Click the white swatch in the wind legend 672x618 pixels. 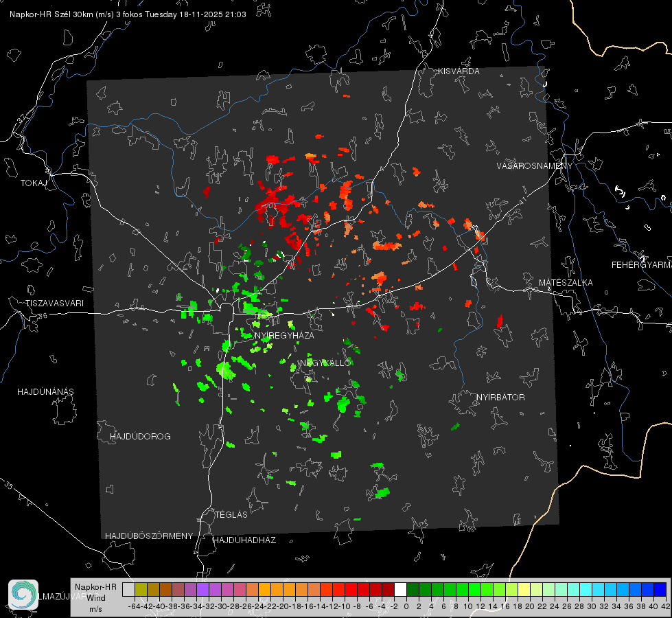(400, 589)
